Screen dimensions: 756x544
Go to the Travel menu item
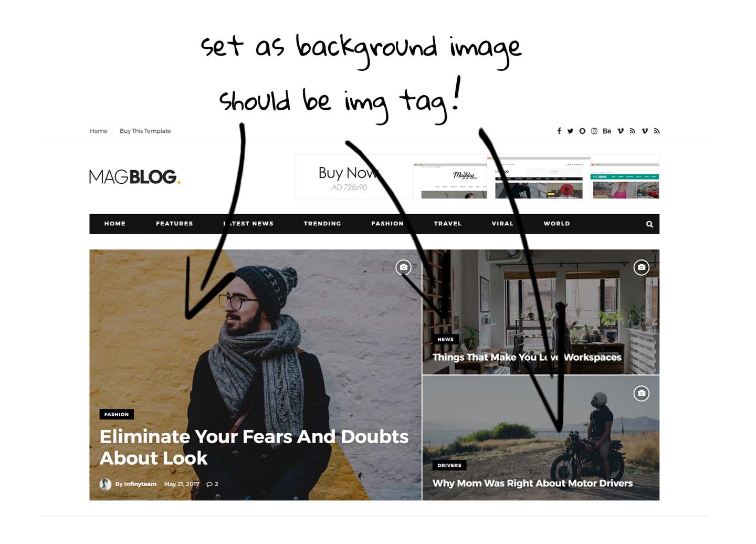[448, 224]
